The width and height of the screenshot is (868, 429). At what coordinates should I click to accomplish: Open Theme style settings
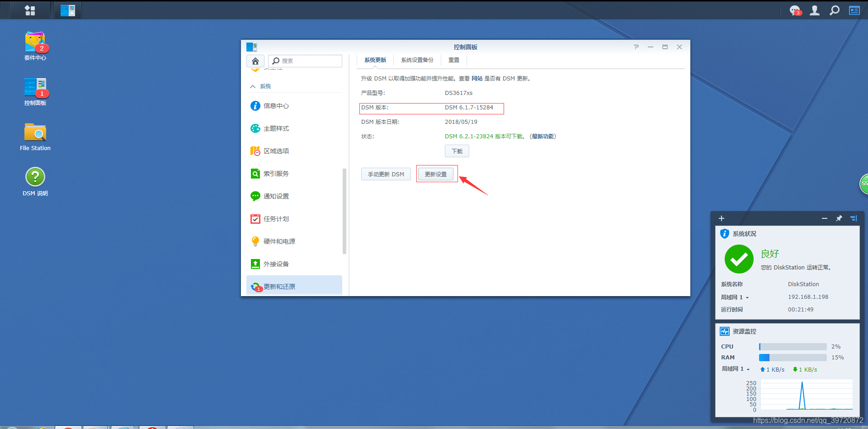click(x=294, y=128)
